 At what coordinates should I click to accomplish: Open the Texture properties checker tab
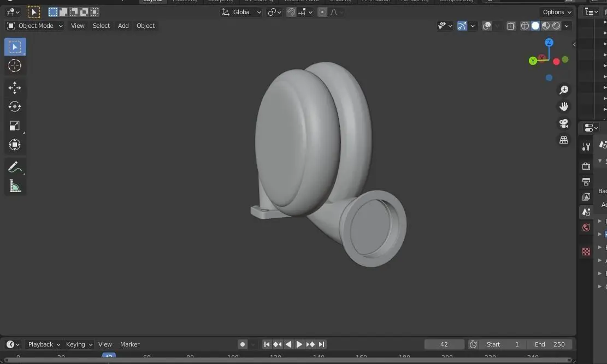click(586, 252)
